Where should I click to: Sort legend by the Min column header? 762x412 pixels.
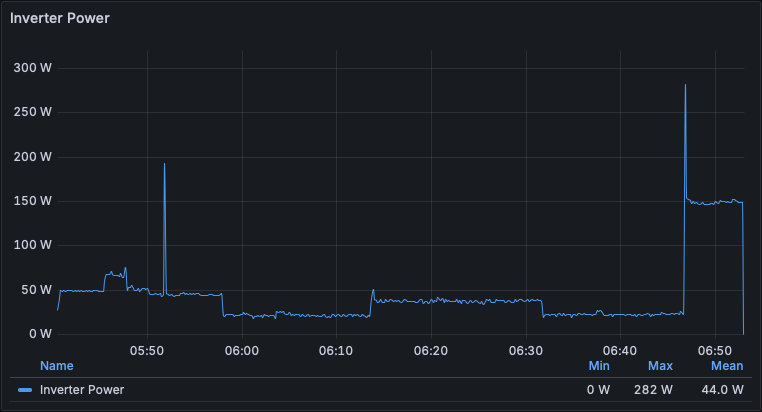pyautogui.click(x=599, y=366)
